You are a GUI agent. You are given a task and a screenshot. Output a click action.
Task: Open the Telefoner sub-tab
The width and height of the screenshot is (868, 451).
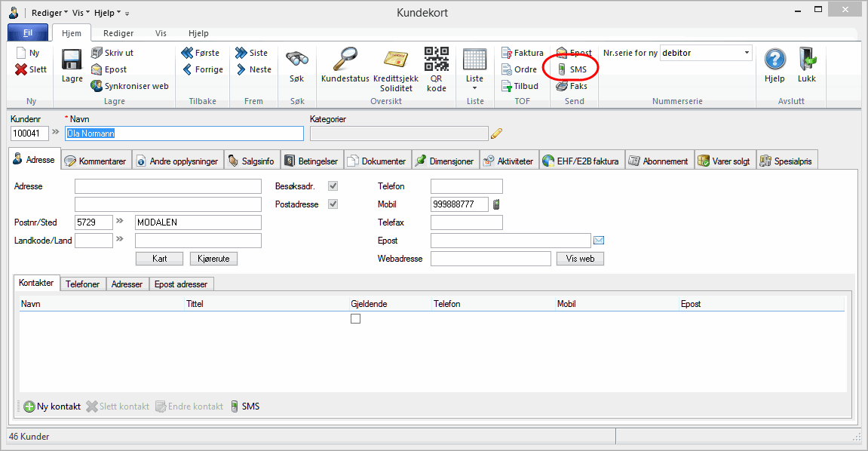coord(83,284)
